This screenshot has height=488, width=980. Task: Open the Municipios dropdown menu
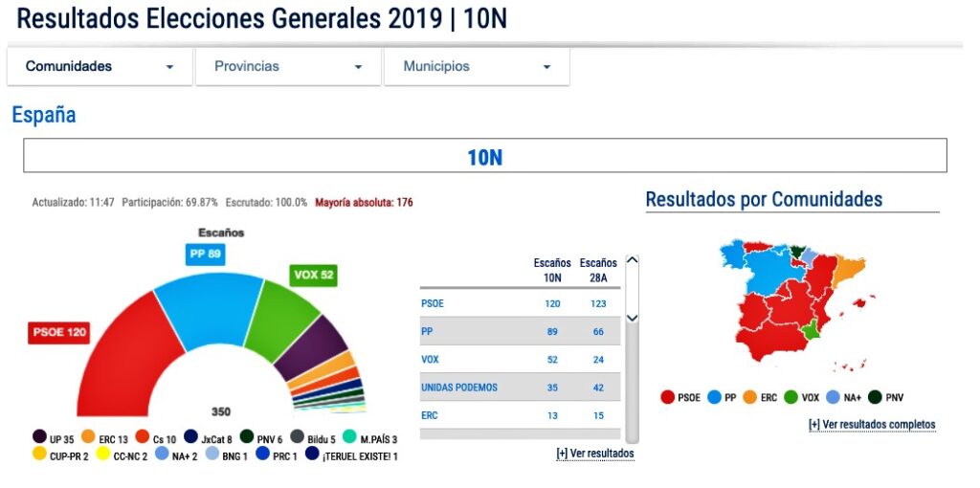coord(477,67)
